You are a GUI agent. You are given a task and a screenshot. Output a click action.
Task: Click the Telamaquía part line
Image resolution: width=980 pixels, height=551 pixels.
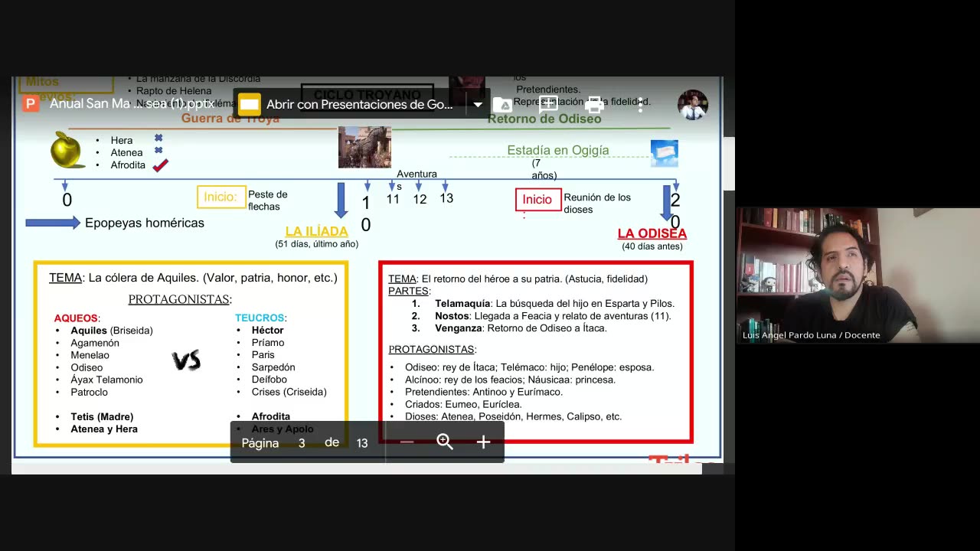[554, 303]
